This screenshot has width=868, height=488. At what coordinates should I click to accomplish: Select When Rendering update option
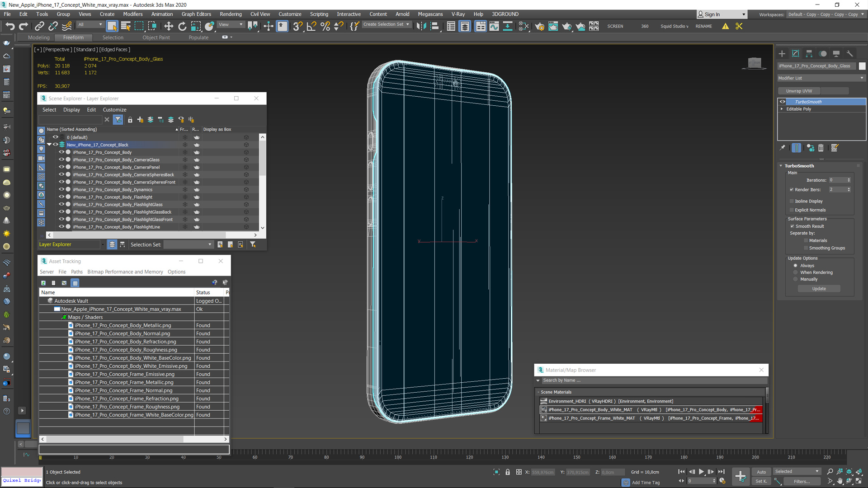[x=796, y=272]
